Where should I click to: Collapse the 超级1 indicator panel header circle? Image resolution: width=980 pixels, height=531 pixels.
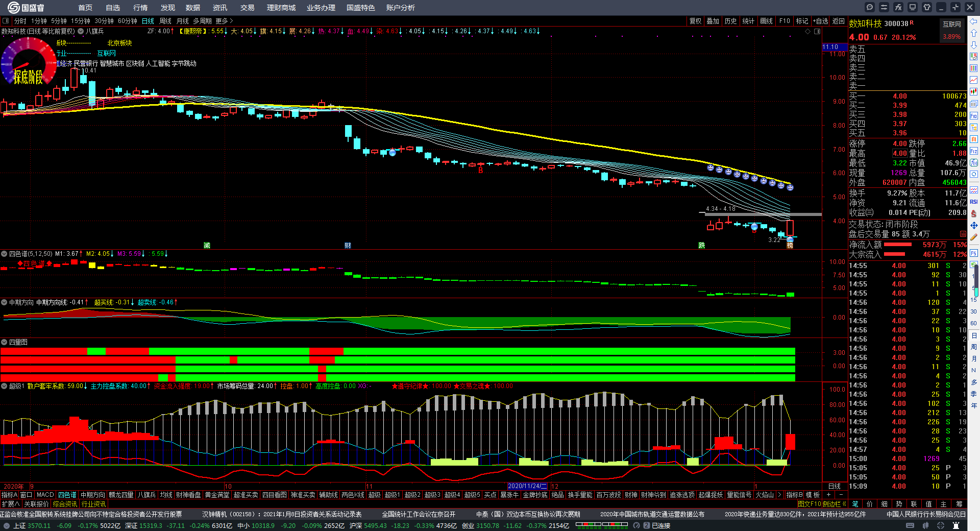point(4,386)
